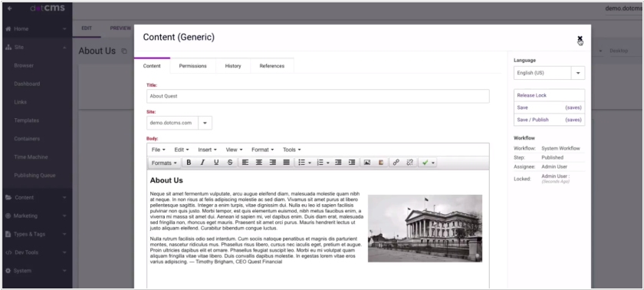The width and height of the screenshot is (644, 290).
Task: Apply Underline formatting to text
Action: (x=216, y=163)
